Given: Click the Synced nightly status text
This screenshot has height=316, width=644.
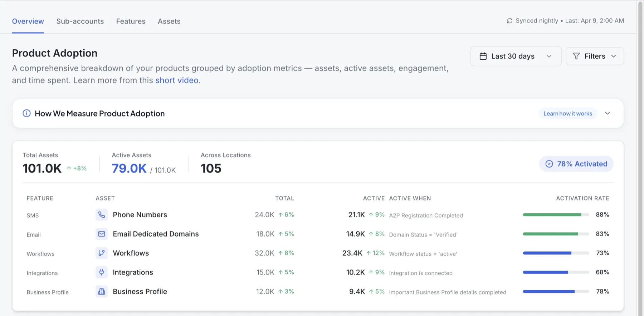Looking at the screenshot, I should (537, 21).
